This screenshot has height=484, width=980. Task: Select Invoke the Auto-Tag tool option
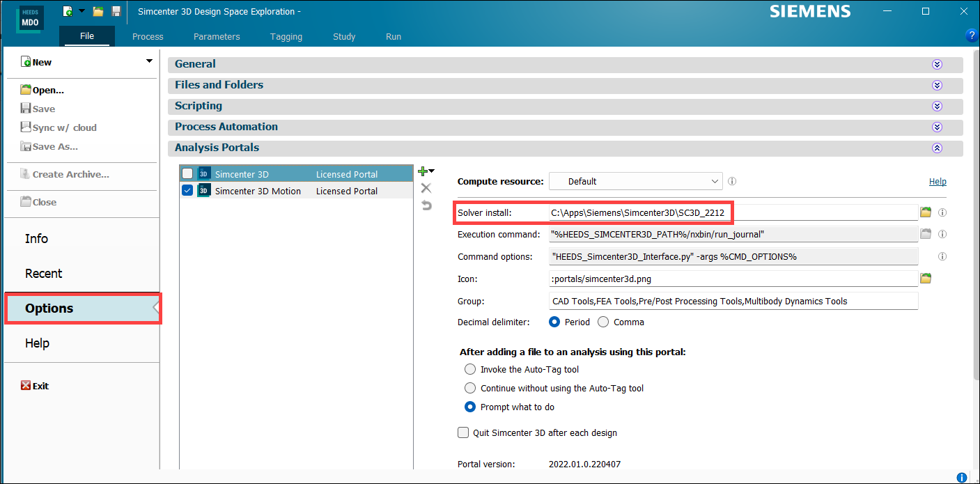470,369
